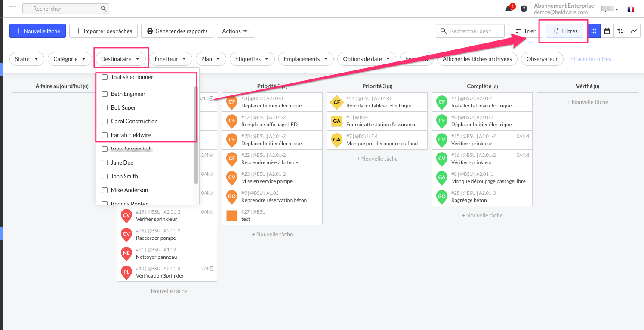644x330 pixels.
Task: Open the analytics trend line view icon
Action: [x=633, y=31]
